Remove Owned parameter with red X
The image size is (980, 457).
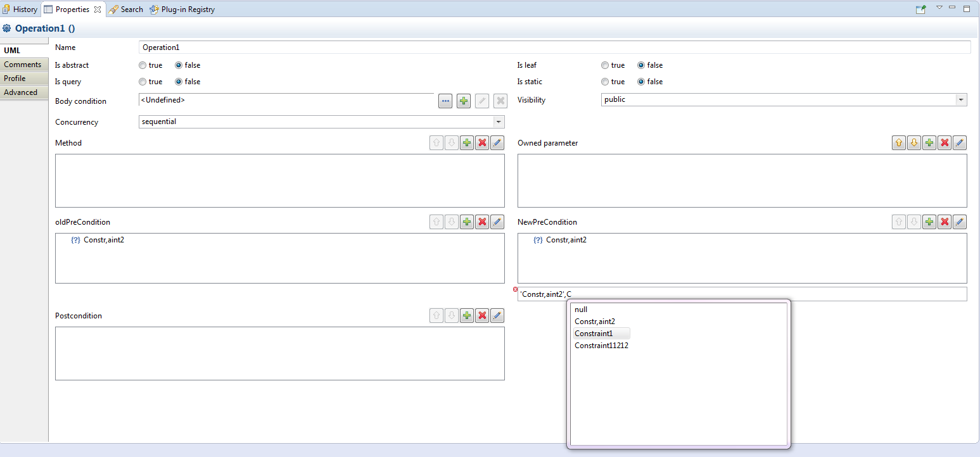pos(945,143)
